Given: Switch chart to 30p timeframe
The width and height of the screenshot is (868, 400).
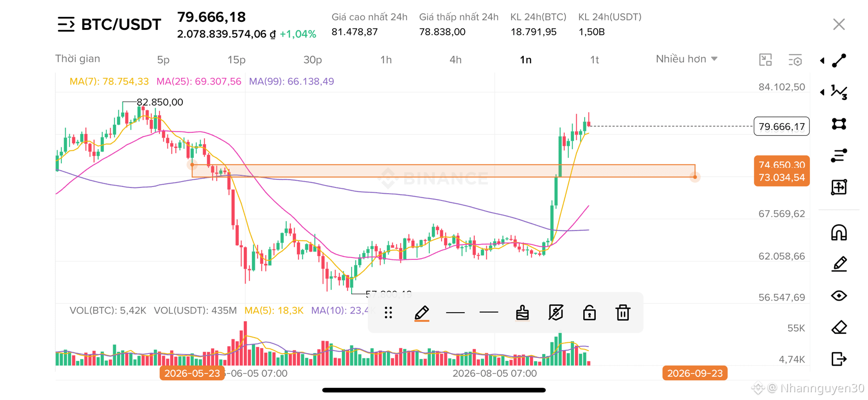Looking at the screenshot, I should [x=312, y=60].
